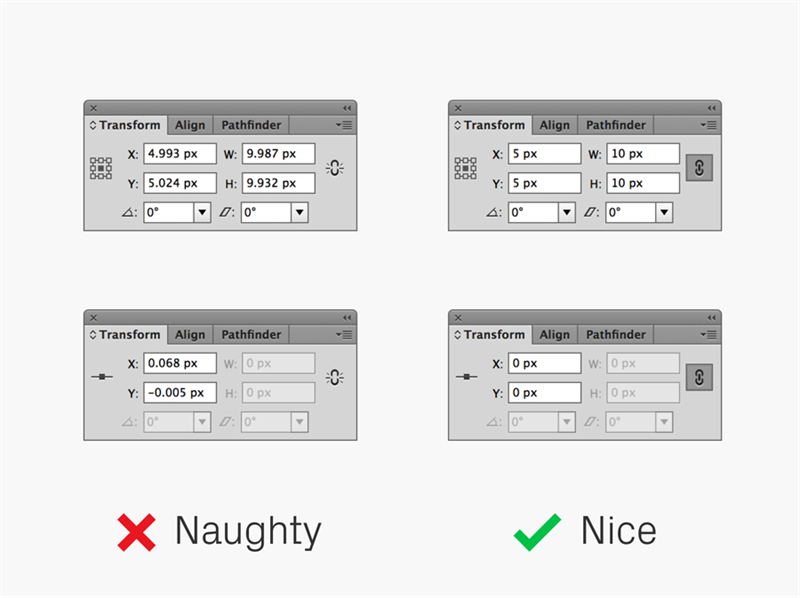Collapse top-right panel using double-arrow icon
Screen dimensions: 800x598
click(x=711, y=108)
